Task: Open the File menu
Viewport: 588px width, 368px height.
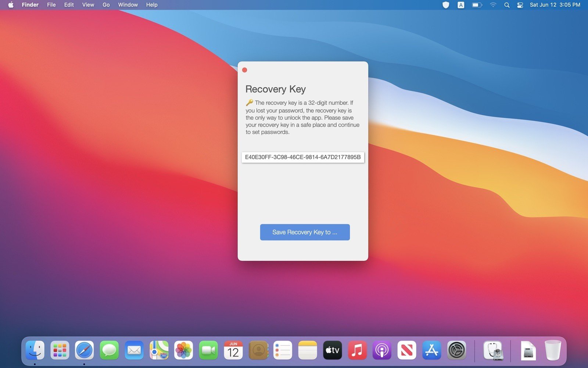Action: point(51,5)
